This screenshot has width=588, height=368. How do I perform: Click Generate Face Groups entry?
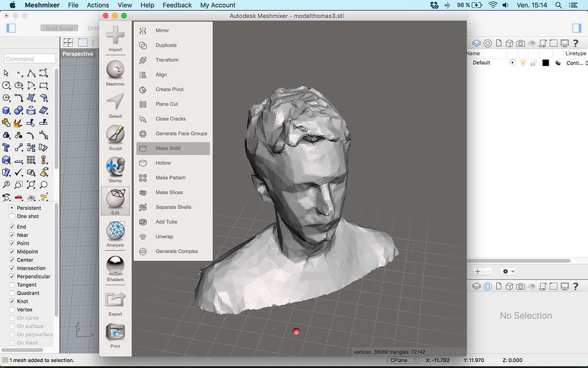pos(173,134)
